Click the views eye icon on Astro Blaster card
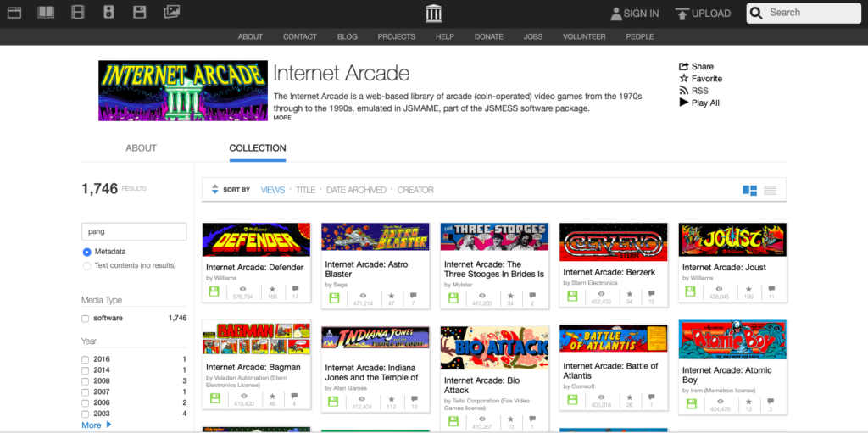This screenshot has height=433, width=868. pos(362,297)
